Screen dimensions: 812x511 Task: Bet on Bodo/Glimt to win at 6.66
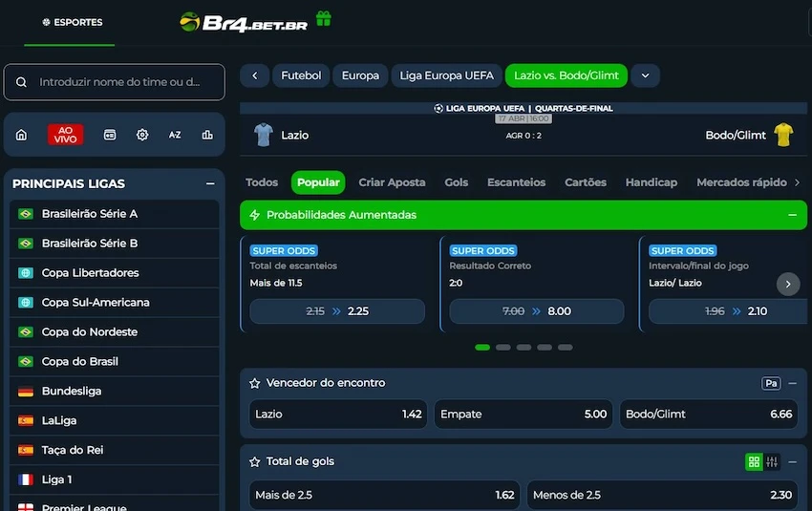pos(709,415)
